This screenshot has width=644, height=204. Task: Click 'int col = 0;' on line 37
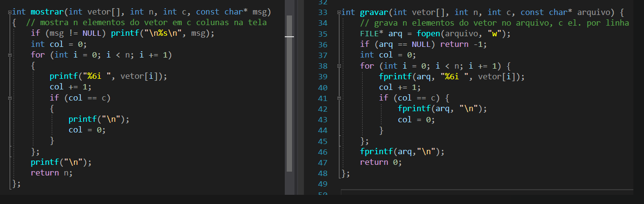(388, 55)
